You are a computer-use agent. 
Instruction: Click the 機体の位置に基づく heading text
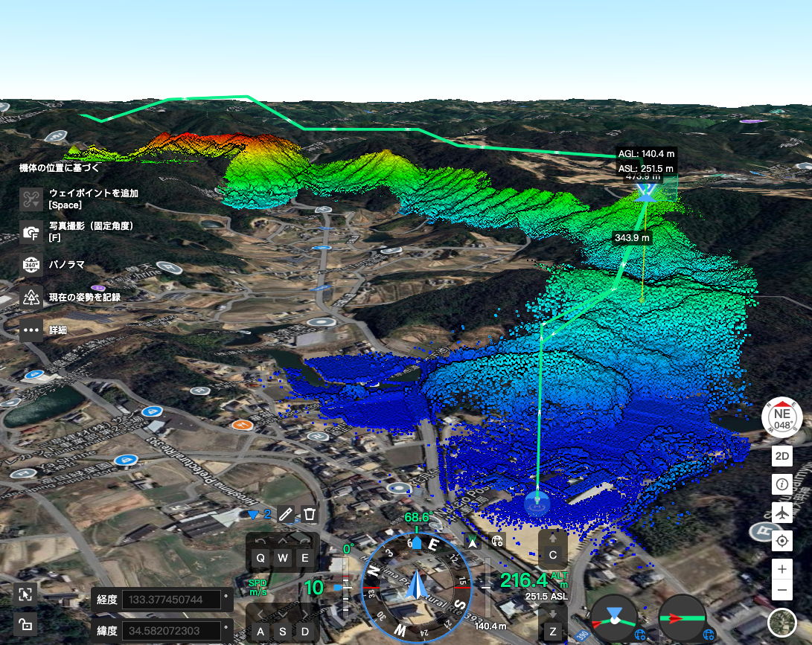[59, 167]
